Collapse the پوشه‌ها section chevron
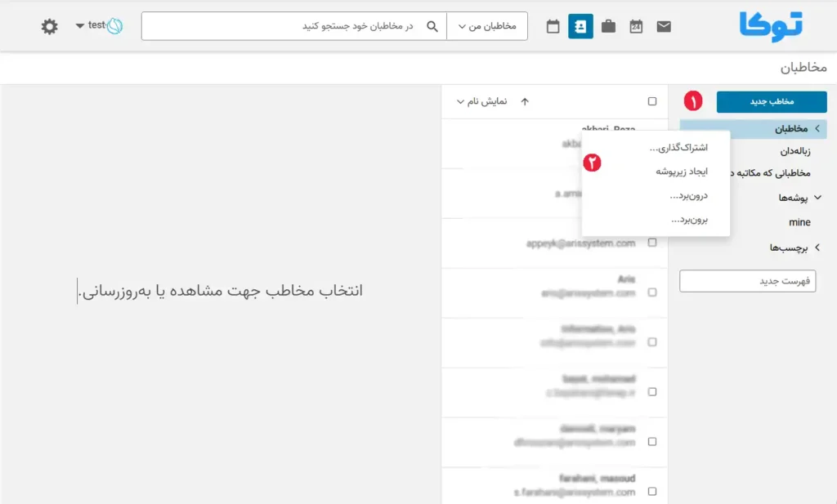The height and width of the screenshot is (504, 837). [817, 198]
